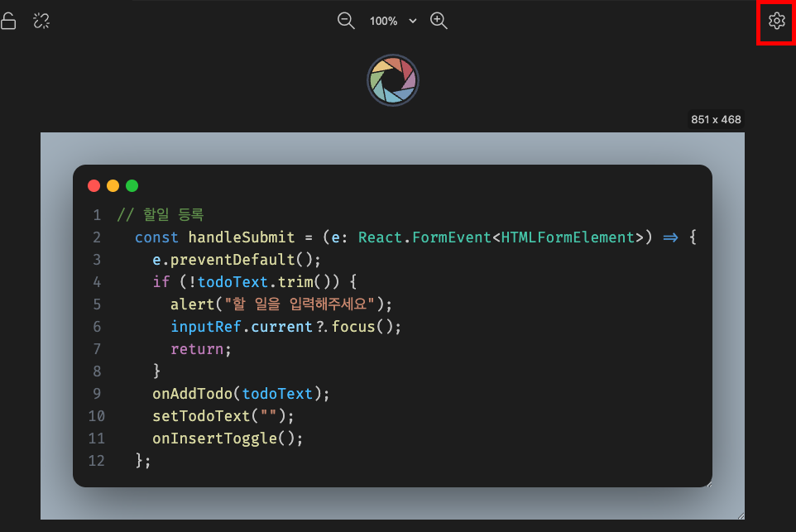
Task: Click the 851 x 468 size label
Action: click(716, 119)
